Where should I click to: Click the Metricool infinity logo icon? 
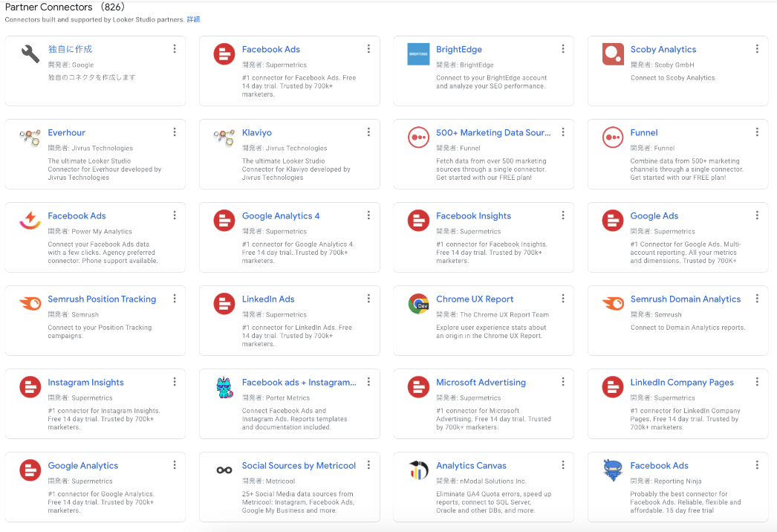pyautogui.click(x=224, y=470)
